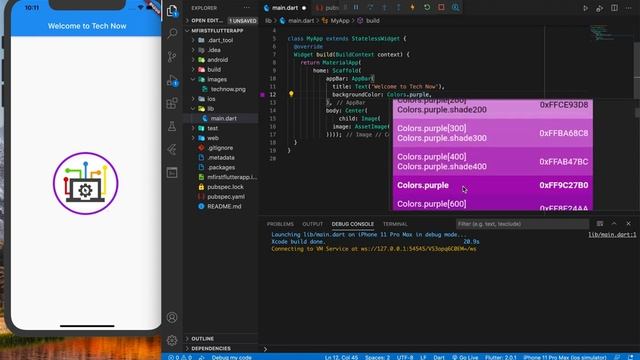Switch to the TERMINAL tab

(x=395, y=224)
